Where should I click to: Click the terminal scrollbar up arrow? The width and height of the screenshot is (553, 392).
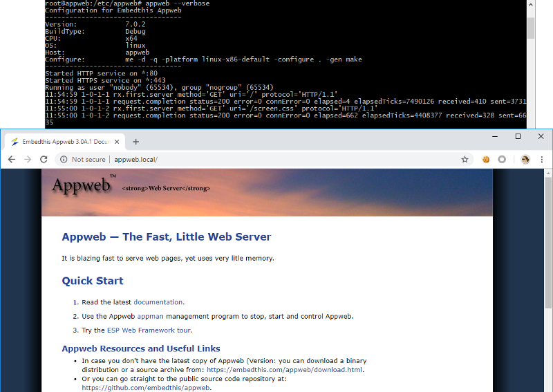click(x=530, y=5)
